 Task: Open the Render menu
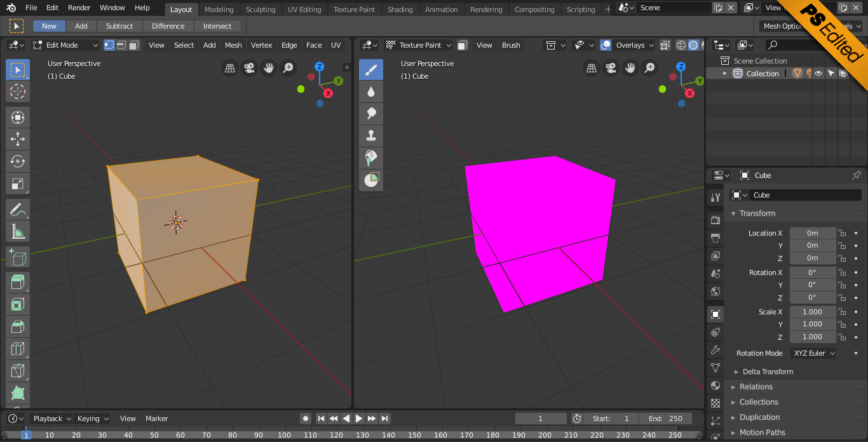point(79,8)
